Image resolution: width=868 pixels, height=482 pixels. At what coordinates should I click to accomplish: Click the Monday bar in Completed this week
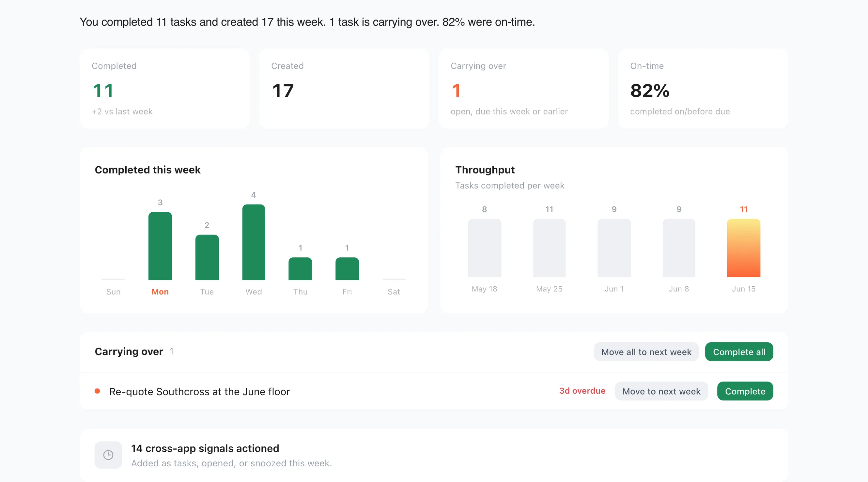click(x=160, y=246)
